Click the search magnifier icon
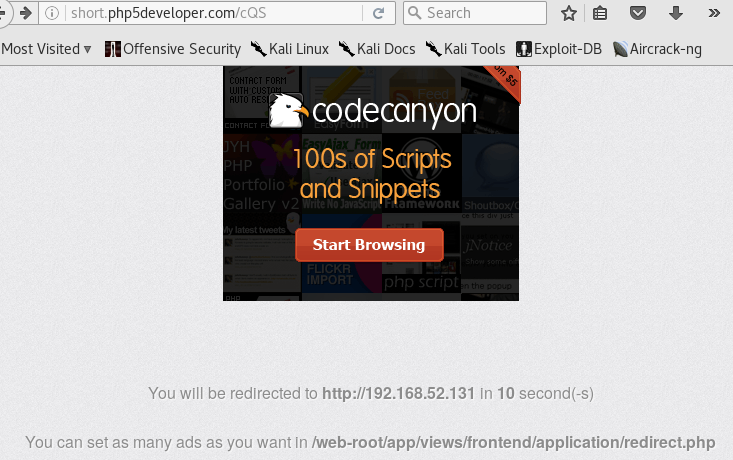Screen dimensions: 733x460 (415, 13)
